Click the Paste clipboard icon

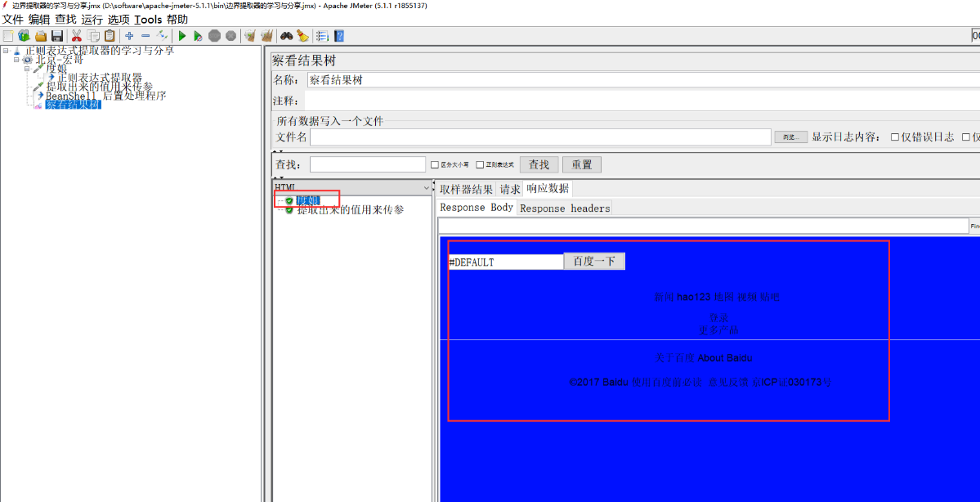110,36
